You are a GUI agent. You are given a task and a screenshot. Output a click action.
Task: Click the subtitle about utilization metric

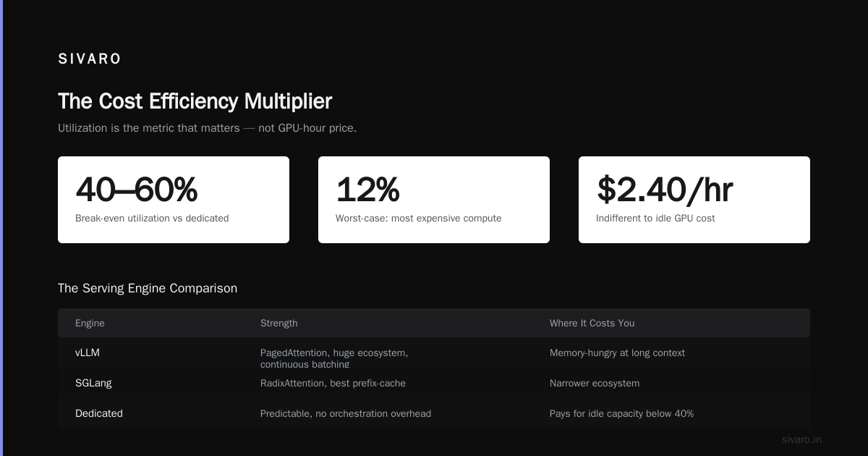pos(208,128)
